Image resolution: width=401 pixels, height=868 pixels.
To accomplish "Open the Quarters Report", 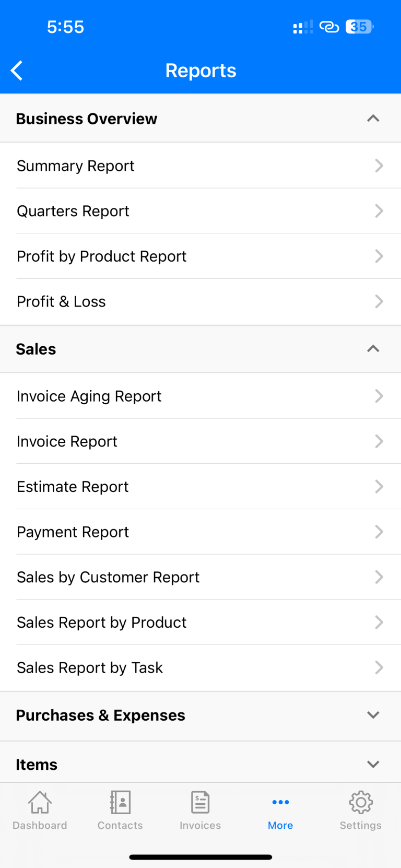I will 73,211.
